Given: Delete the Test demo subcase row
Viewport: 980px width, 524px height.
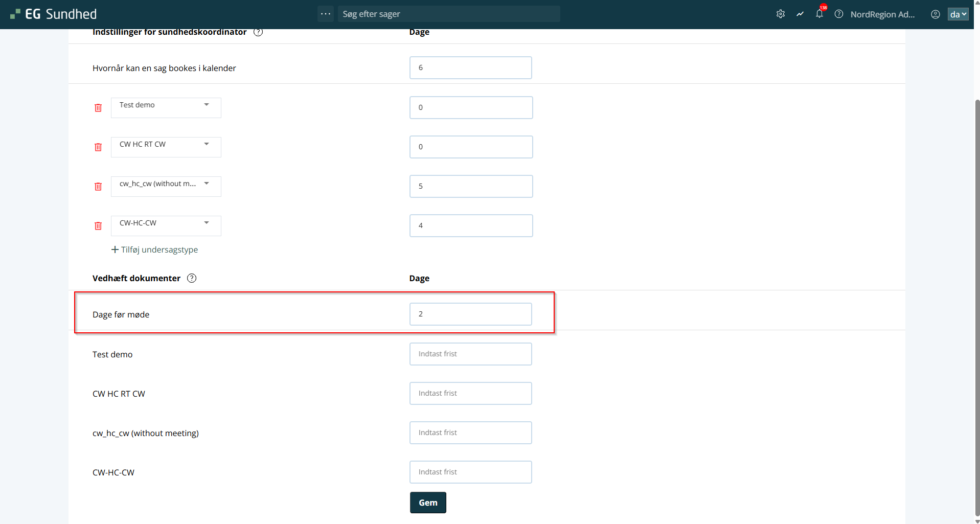Looking at the screenshot, I should 98,108.
